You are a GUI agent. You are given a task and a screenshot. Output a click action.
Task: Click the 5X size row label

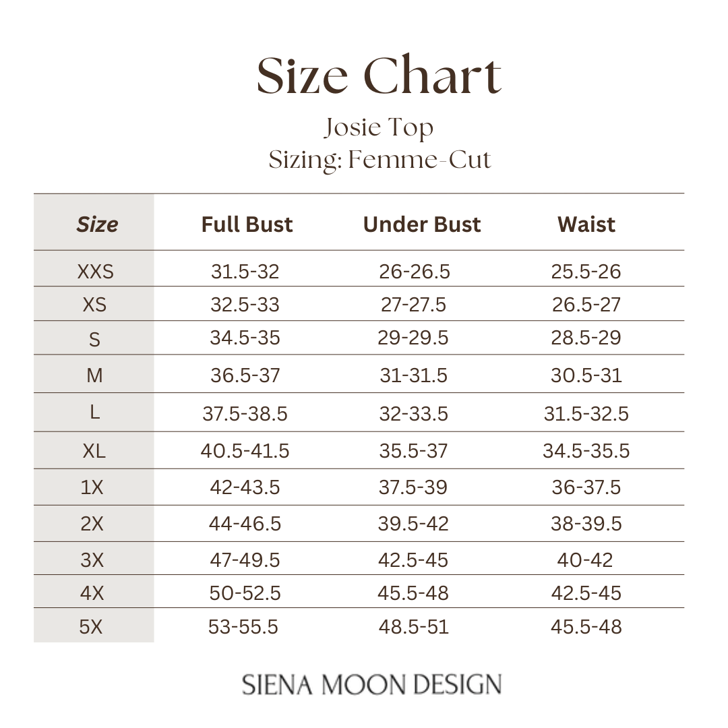pyautogui.click(x=91, y=627)
